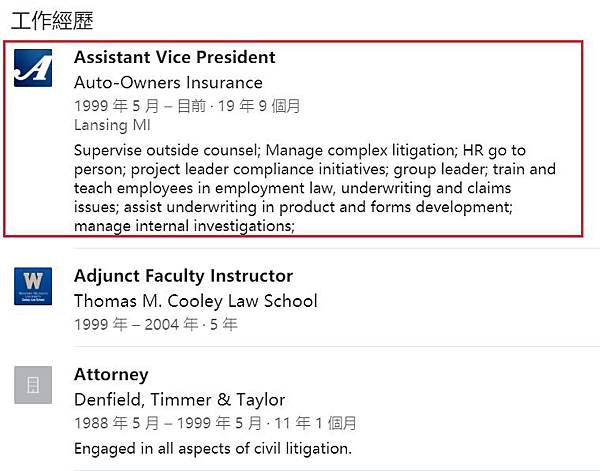The width and height of the screenshot is (600, 471).
Task: Open the Assistant Vice President job title
Action: pyautogui.click(x=174, y=57)
